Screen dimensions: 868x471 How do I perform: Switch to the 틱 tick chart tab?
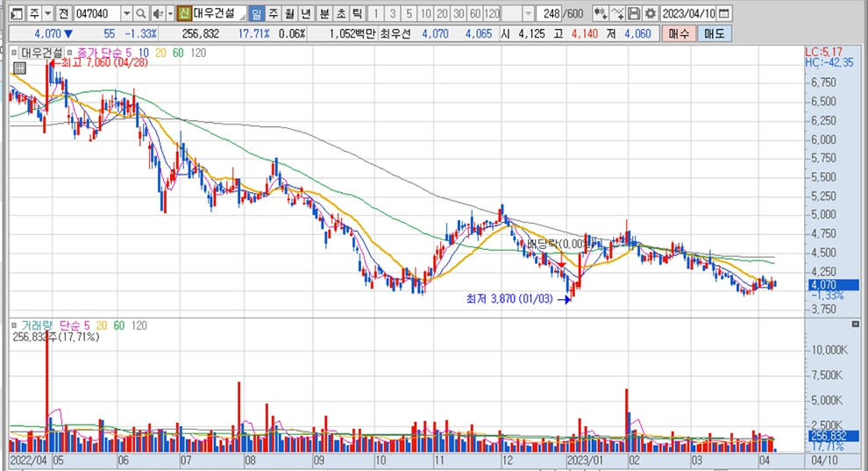coord(358,13)
